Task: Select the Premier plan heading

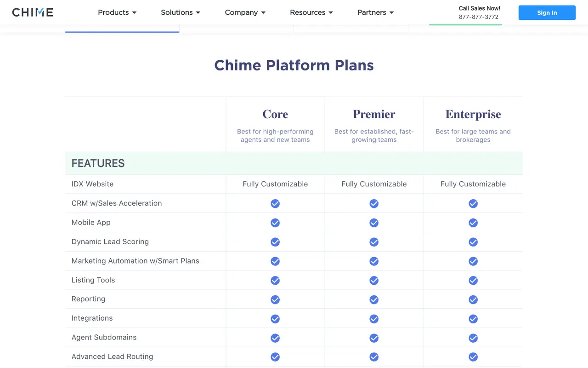Action: [374, 114]
